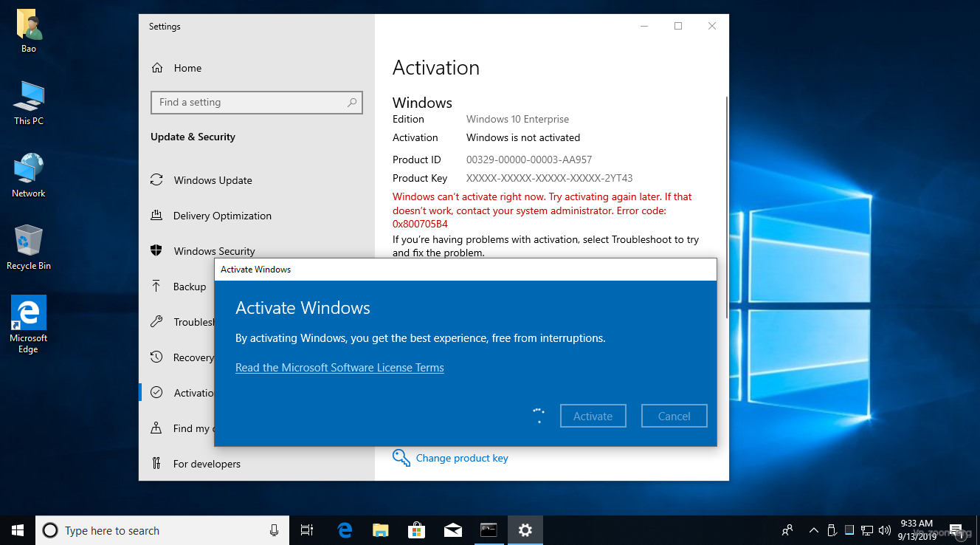Select Windows Security in sidebar
The image size is (980, 545).
[214, 251]
